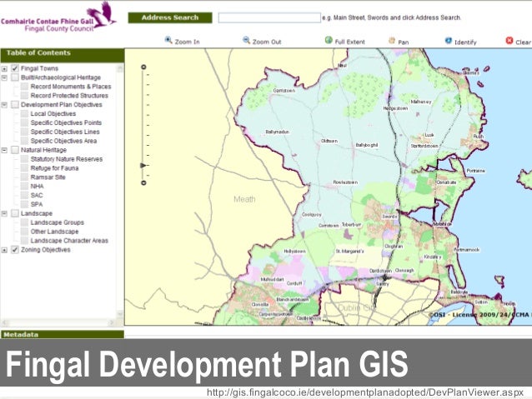The height and width of the screenshot is (399, 532).
Task: Enable Development Plan Objectives checkbox
Action: click(x=14, y=105)
